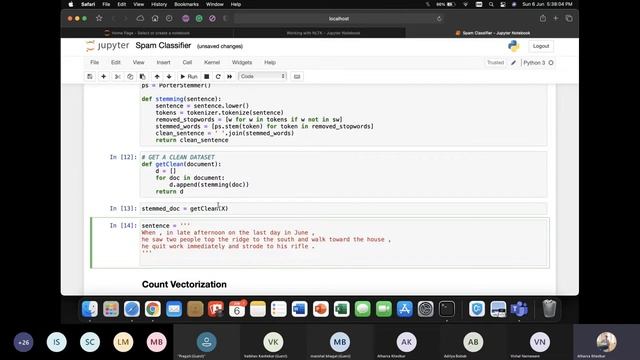
Task: Reload the page in Safari
Action: (439, 18)
